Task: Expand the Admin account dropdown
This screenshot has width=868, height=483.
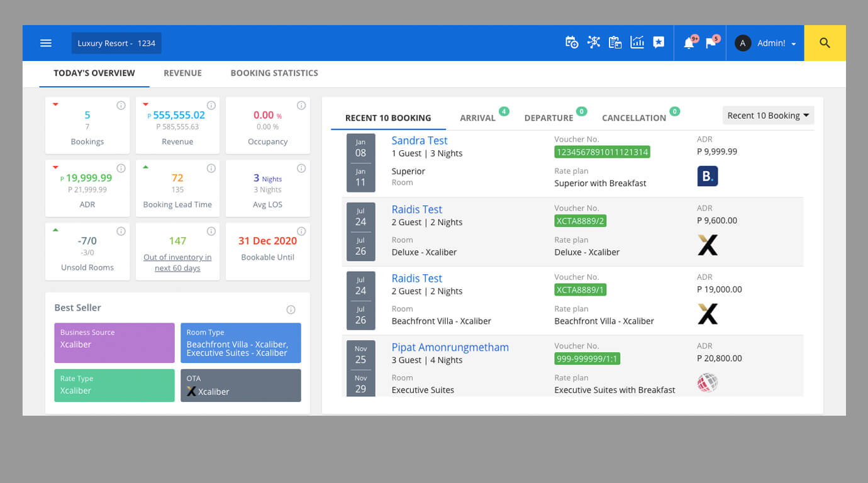Action: [766, 43]
